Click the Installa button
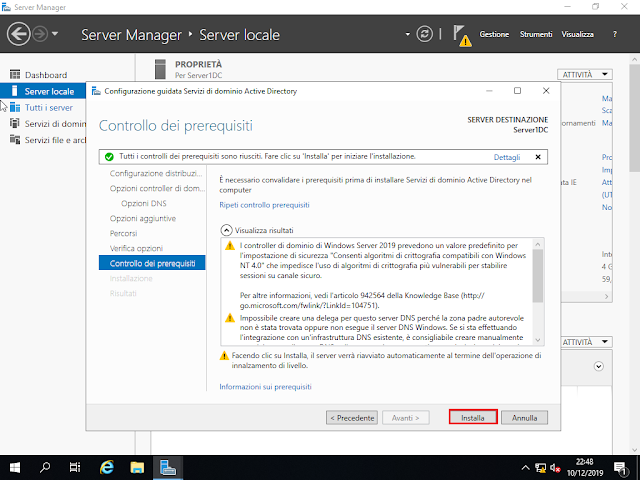Screen dimensions: 640x480 coord(473,418)
